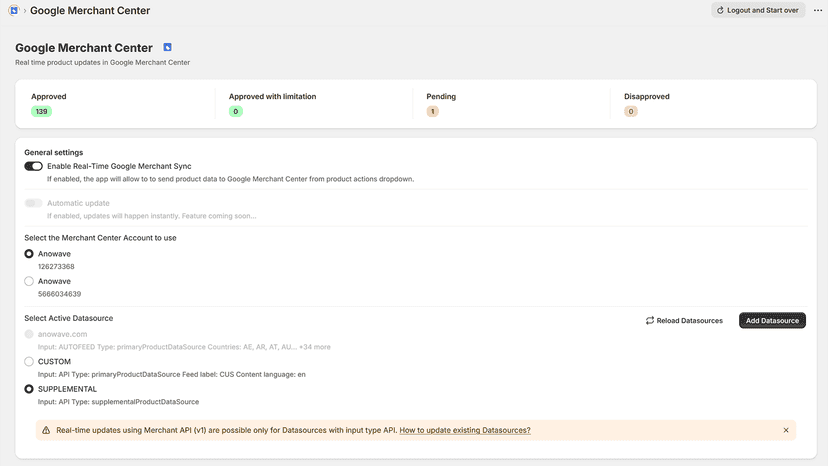The width and height of the screenshot is (828, 466).
Task: Reload Datasources
Action: coord(684,321)
